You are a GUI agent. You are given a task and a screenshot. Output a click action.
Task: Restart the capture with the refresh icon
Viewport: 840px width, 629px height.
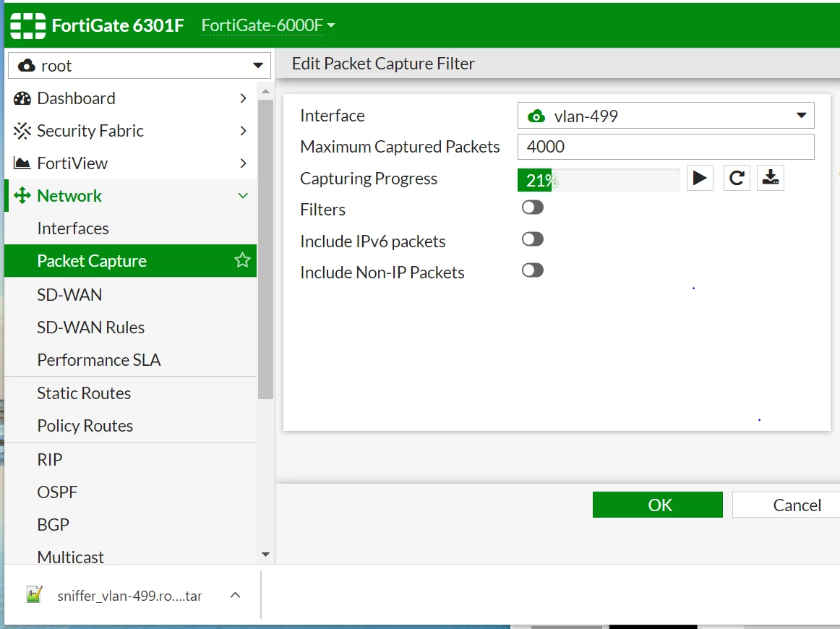click(x=737, y=178)
